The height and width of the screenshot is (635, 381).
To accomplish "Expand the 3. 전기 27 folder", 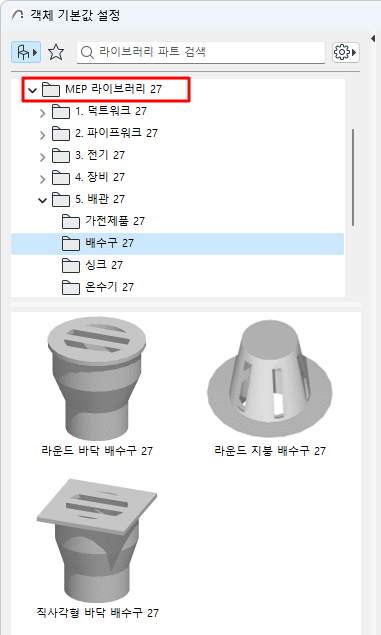I will 43,157.
